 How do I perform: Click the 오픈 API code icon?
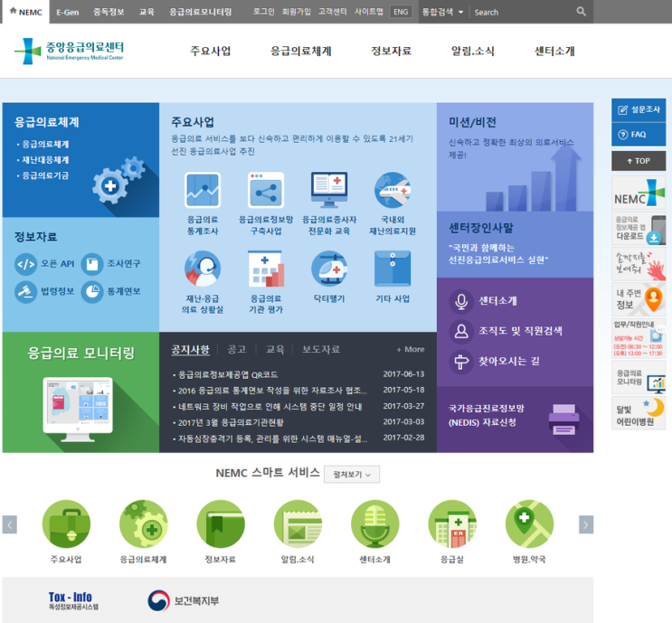(x=25, y=264)
